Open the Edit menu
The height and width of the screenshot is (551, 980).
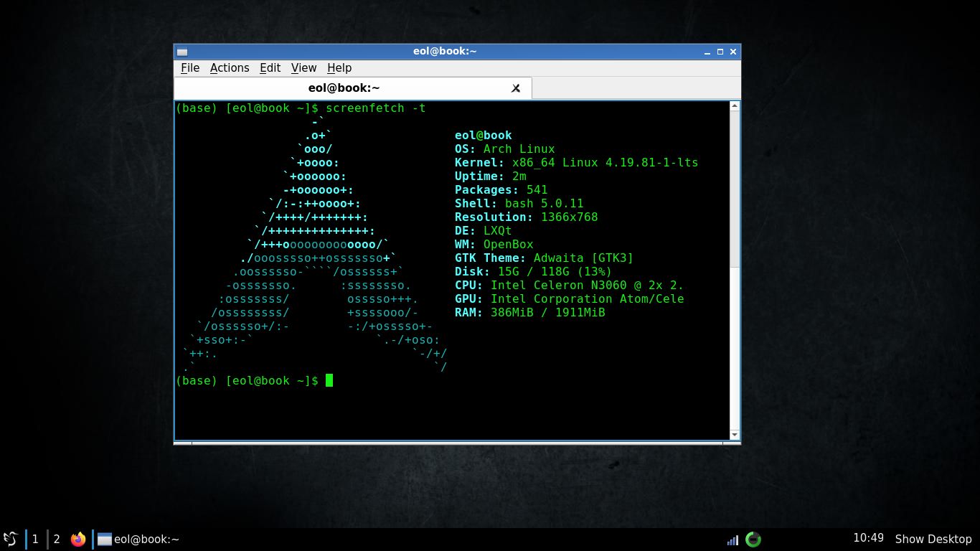[270, 67]
